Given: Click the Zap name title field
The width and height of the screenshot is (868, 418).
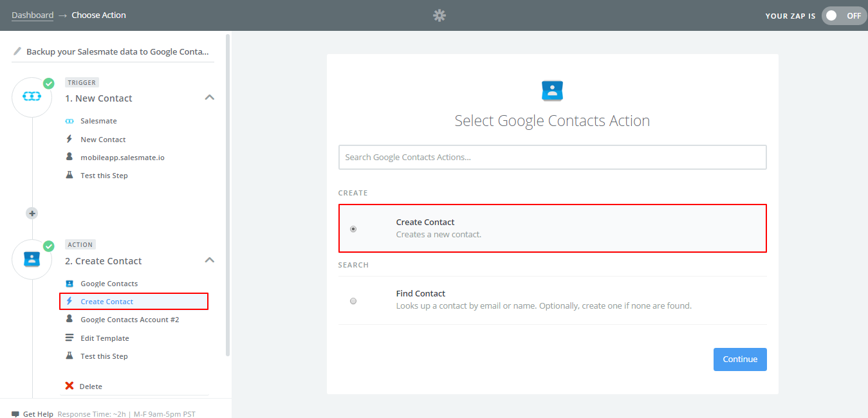Looking at the screenshot, I should pos(118,51).
